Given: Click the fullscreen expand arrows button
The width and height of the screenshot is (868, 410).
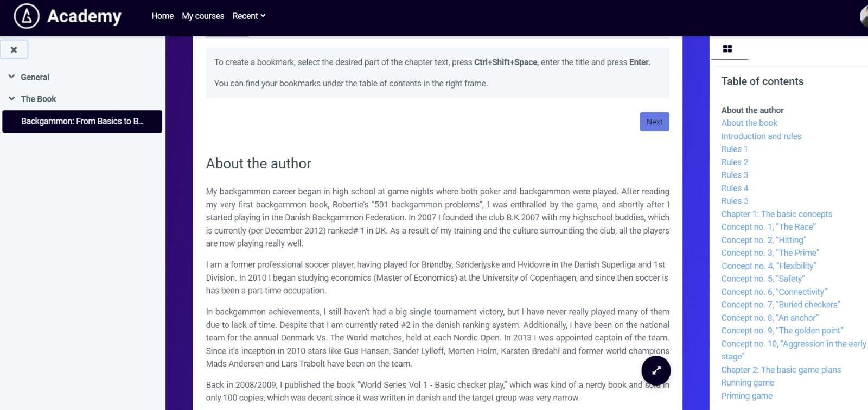Looking at the screenshot, I should click(x=656, y=370).
